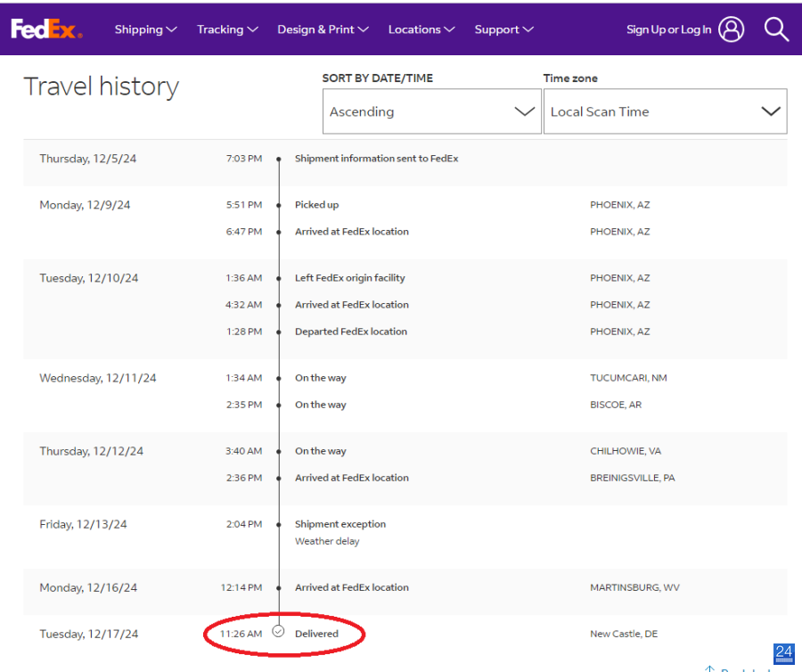The height and width of the screenshot is (672, 802).
Task: Click the 'Delivered' status text
Action: (316, 634)
